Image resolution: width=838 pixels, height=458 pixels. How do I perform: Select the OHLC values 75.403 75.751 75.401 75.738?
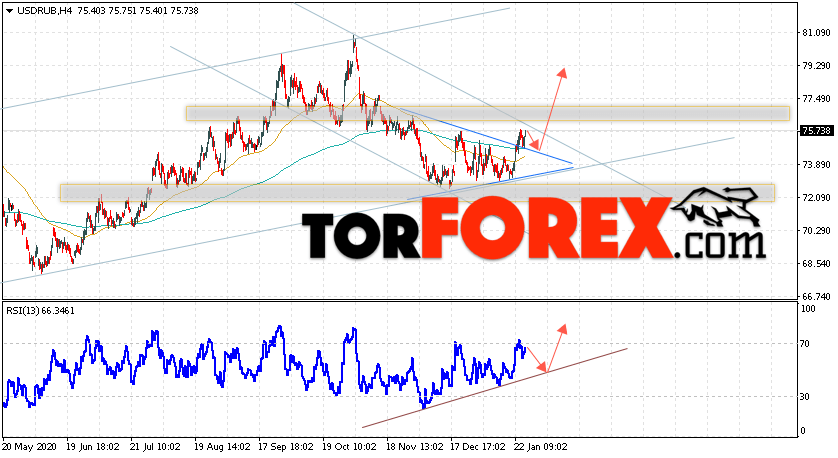(138, 11)
